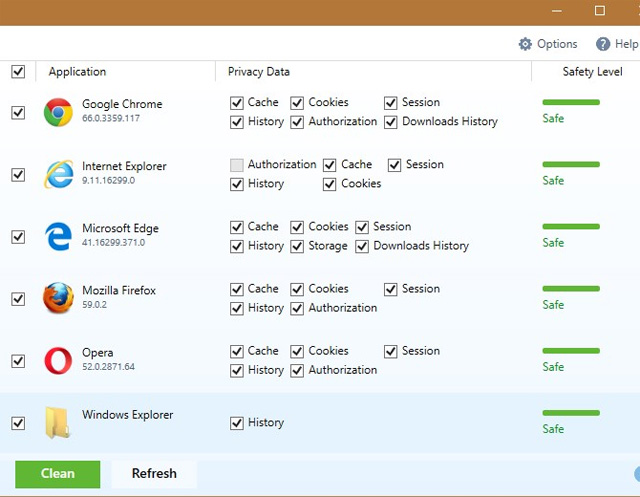The height and width of the screenshot is (497, 640).
Task: Uncheck the Google Chrome application checkbox
Action: tap(18, 112)
